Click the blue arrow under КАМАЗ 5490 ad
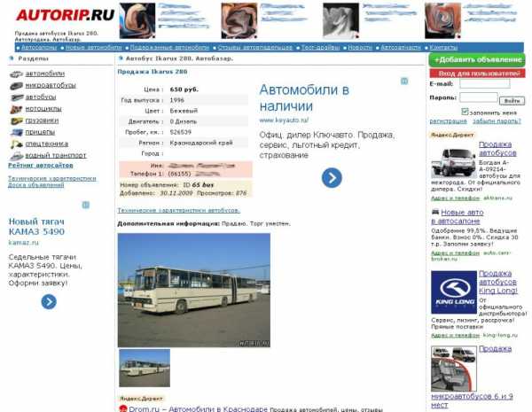This screenshot has height=412, width=532. [x=49, y=302]
